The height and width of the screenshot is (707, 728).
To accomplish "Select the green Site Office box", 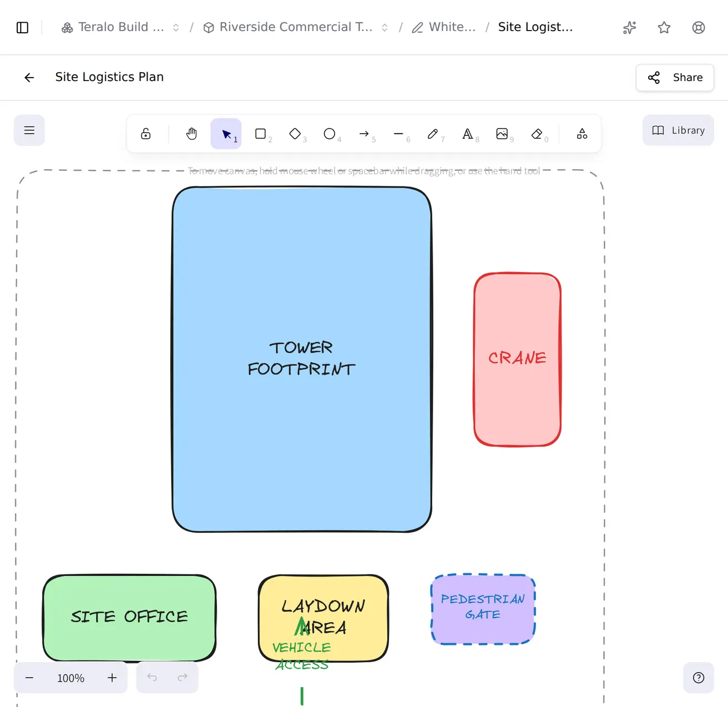I will tap(129, 618).
